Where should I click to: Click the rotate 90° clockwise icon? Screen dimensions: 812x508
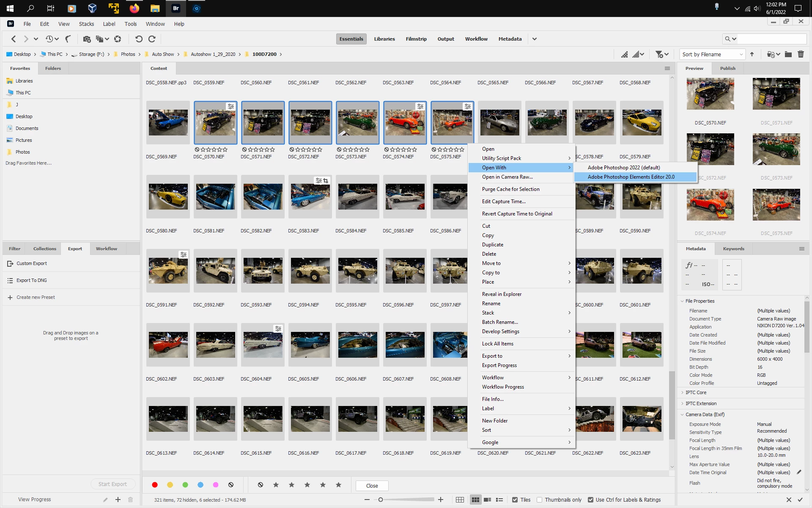point(152,39)
